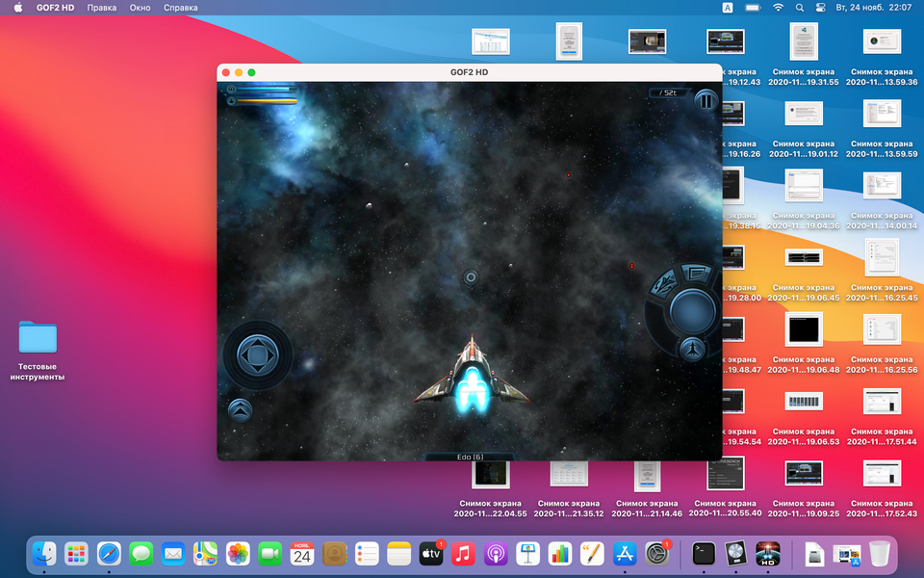The image size is (924, 578).
Task: Open App Store from the Dock
Action: pos(624,554)
